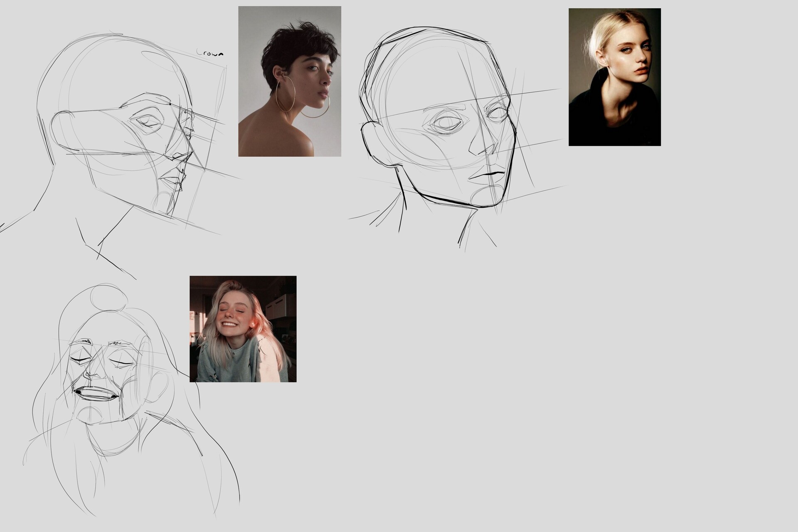
Task: Click the handwritten 'Crown' label annotation
Action: pyautogui.click(x=211, y=52)
